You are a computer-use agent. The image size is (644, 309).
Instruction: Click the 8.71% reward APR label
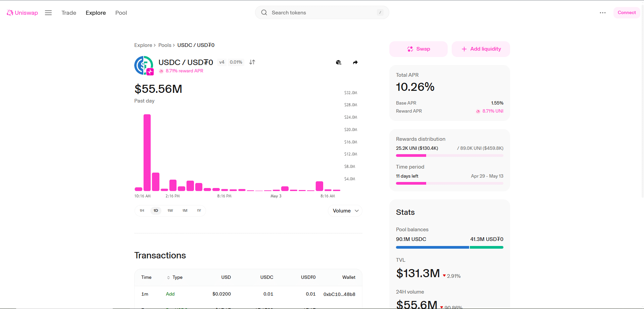coord(185,71)
